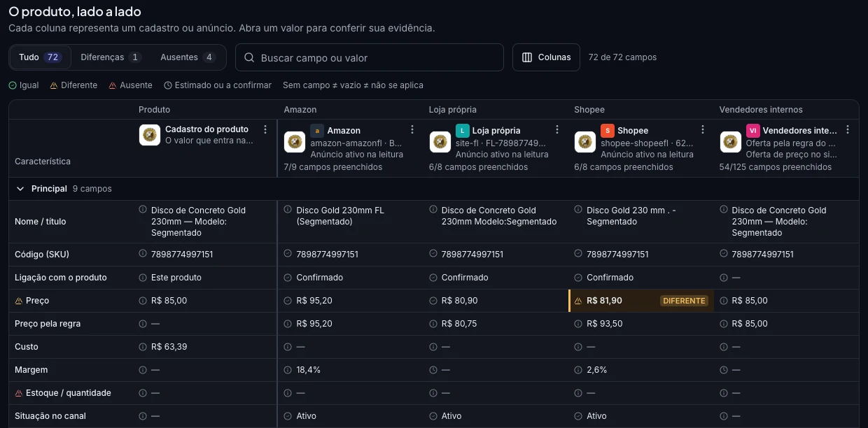Click the clock icon in Loja própria Margem cell
This screenshot has width=868, height=428.
click(433, 370)
